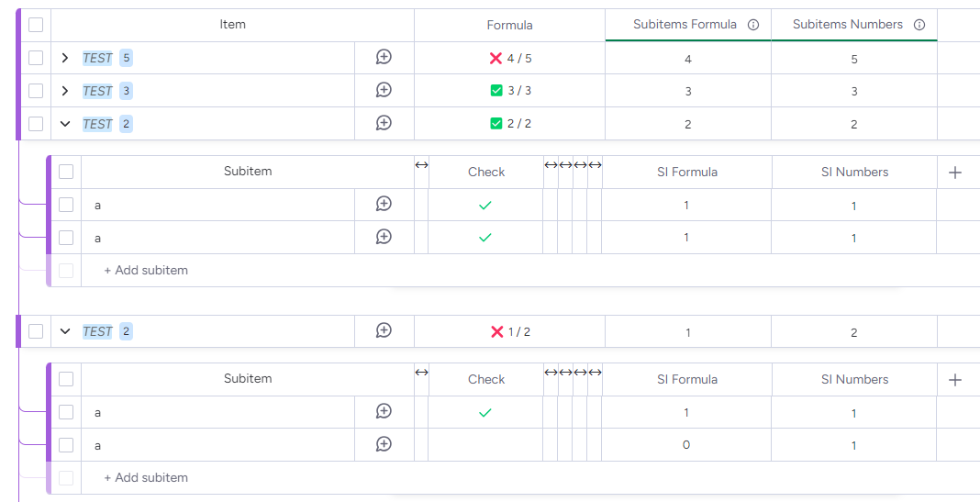Click the SI Numbers header in first subitem table
Viewport: 980px width, 502px height.
point(854,172)
